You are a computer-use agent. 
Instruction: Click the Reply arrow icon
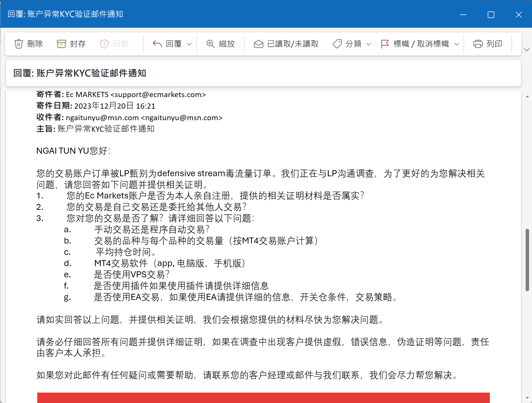tap(157, 44)
